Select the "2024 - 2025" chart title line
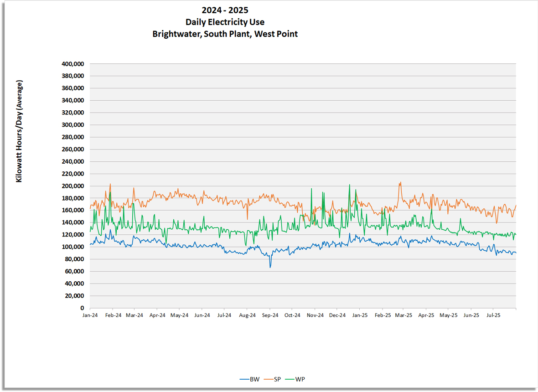Viewport: 538px width, 392px height. point(225,10)
